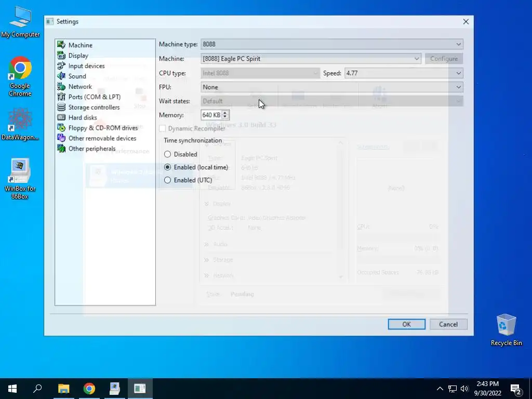Select Hard disks in settings list
The image size is (532, 399).
point(83,117)
